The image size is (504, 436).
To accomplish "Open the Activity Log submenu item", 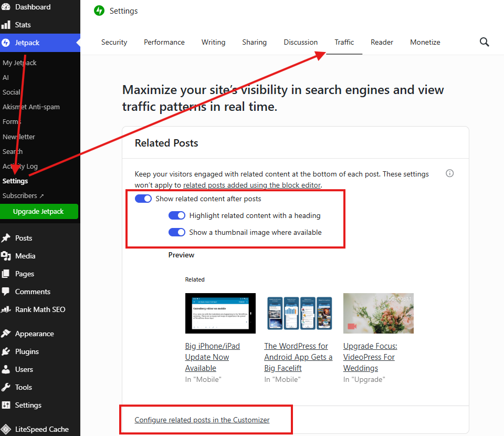I will pyautogui.click(x=20, y=166).
